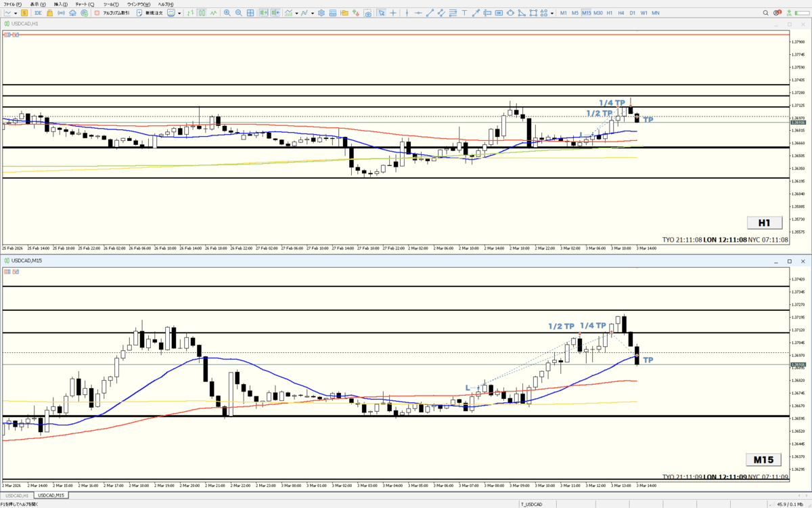Click the gold dollar symbols icon
Image resolution: width=812 pixels, height=508 pixels.
tap(24, 13)
